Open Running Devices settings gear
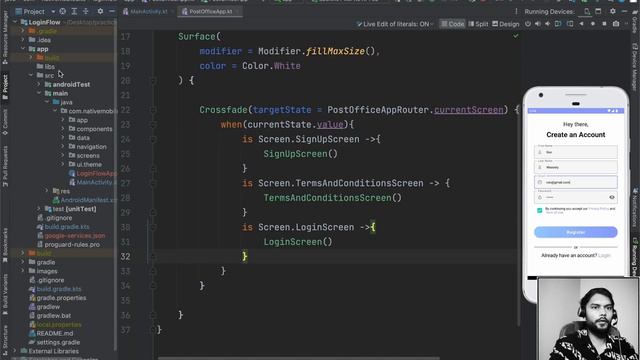 tap(613, 11)
